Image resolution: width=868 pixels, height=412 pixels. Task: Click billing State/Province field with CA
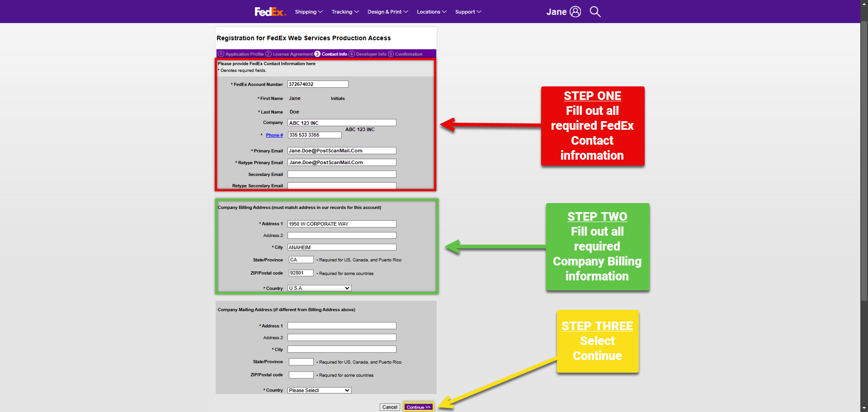click(301, 260)
